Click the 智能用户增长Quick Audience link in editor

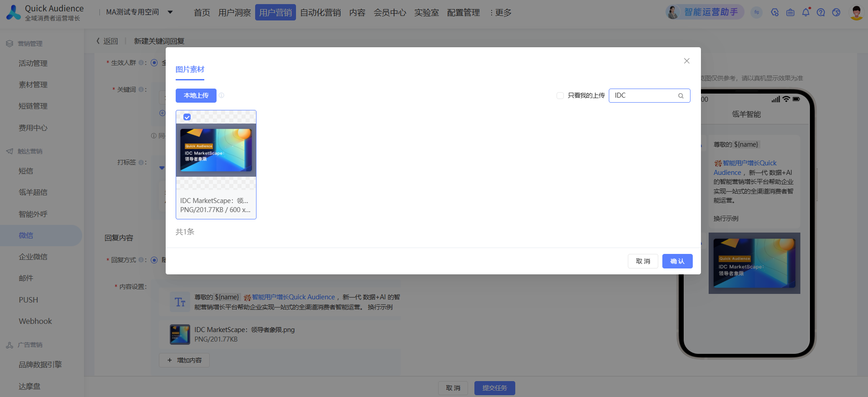(x=293, y=297)
